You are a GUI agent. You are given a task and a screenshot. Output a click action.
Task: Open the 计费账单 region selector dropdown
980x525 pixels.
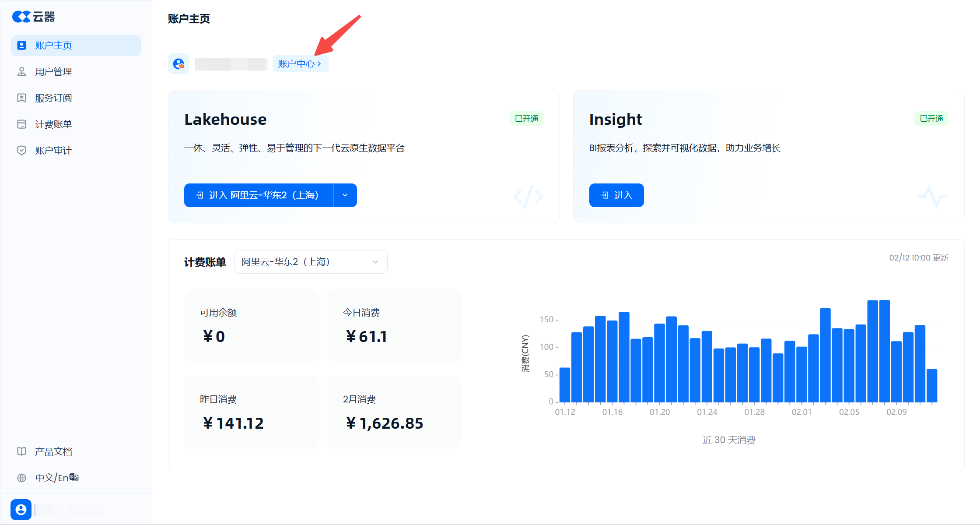(311, 262)
